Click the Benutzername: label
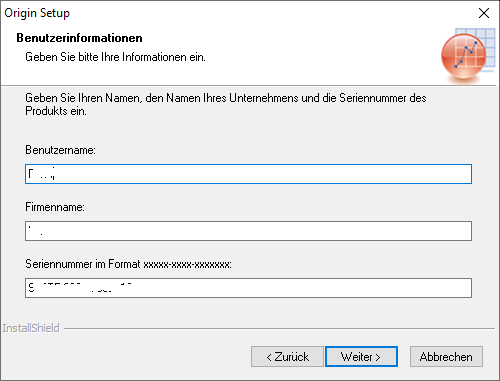 click(x=60, y=150)
